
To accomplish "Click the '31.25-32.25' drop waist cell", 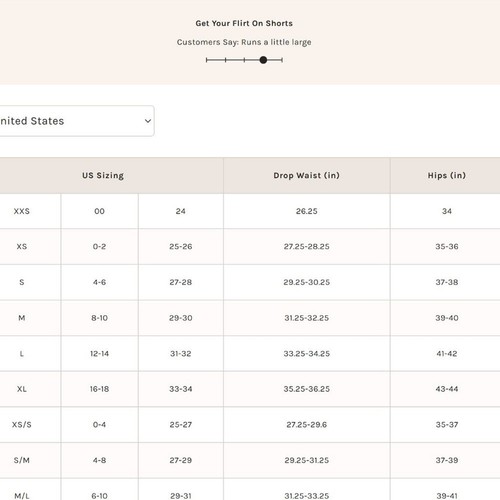I will 307,318.
